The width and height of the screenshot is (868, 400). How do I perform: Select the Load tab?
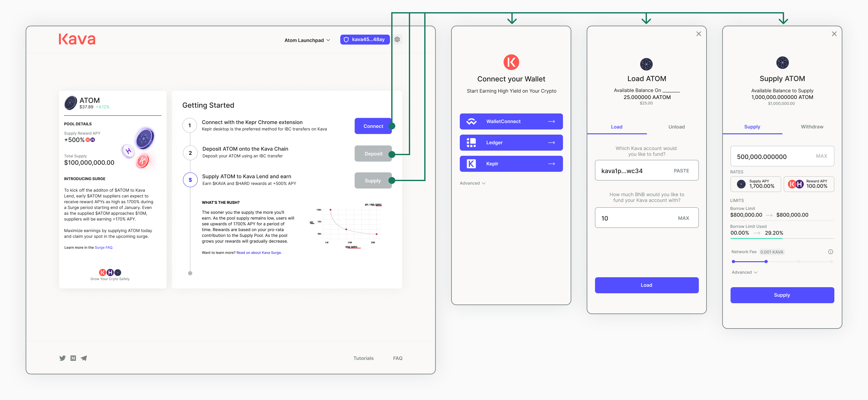tap(616, 127)
